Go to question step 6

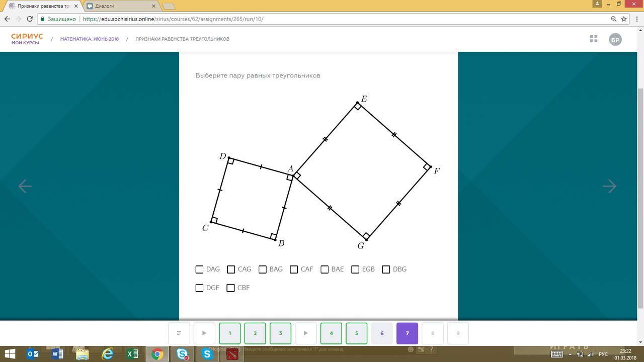tap(382, 333)
